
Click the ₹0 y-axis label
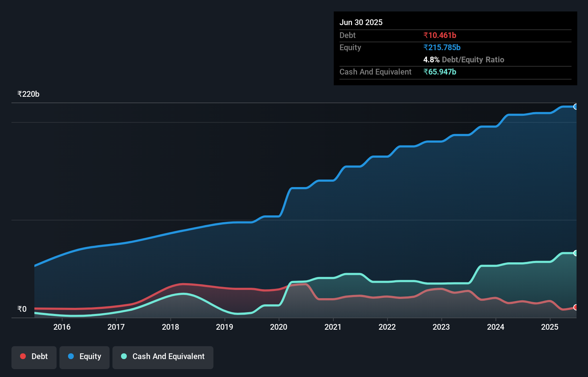pyautogui.click(x=22, y=309)
